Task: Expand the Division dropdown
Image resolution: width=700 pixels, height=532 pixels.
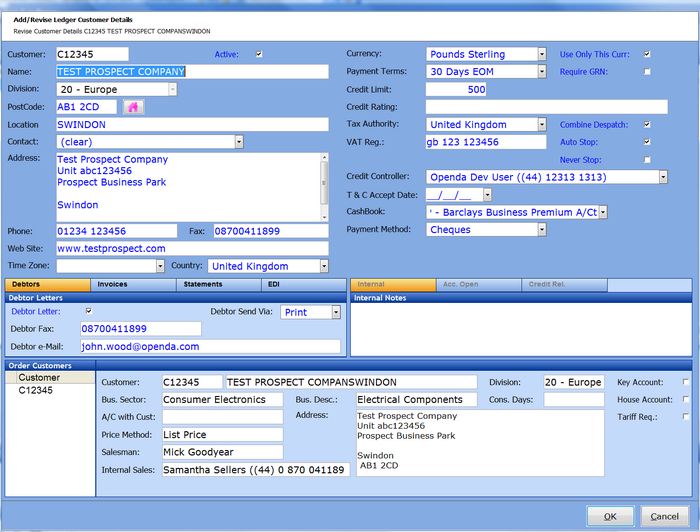Action: coord(172,89)
